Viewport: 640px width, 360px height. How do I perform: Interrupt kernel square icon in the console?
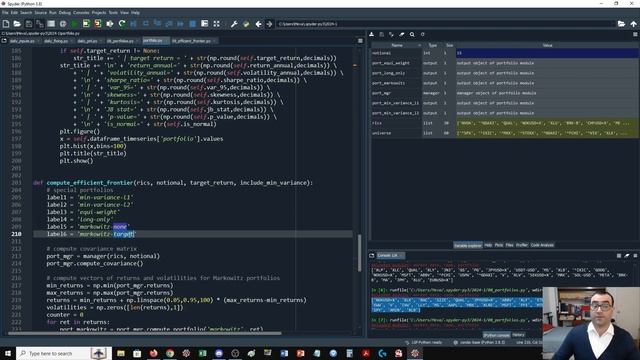point(619,256)
